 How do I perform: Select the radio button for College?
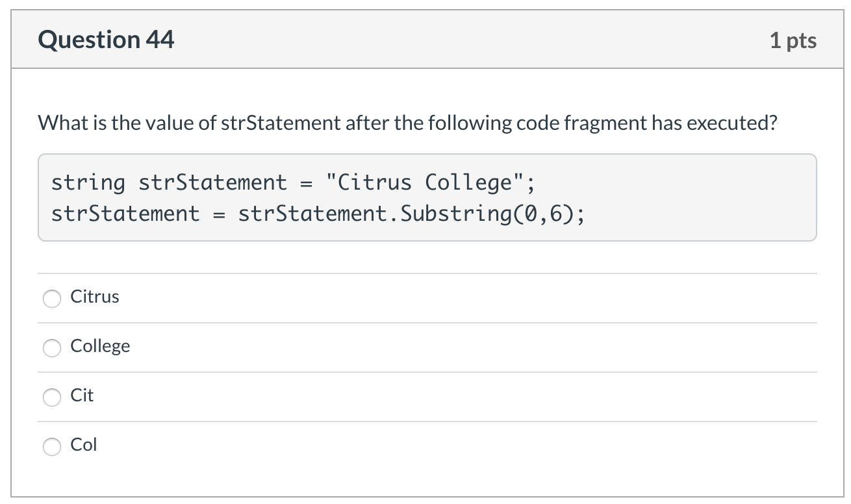tap(52, 348)
